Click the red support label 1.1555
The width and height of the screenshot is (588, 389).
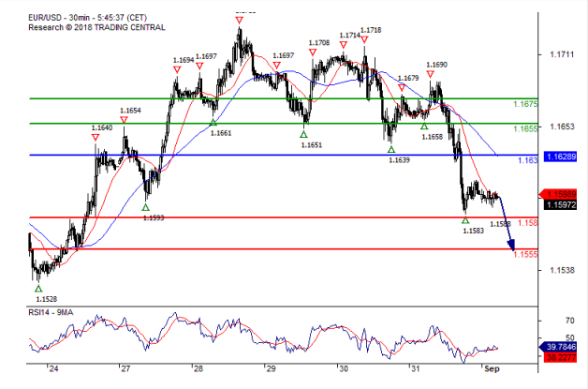tap(525, 254)
